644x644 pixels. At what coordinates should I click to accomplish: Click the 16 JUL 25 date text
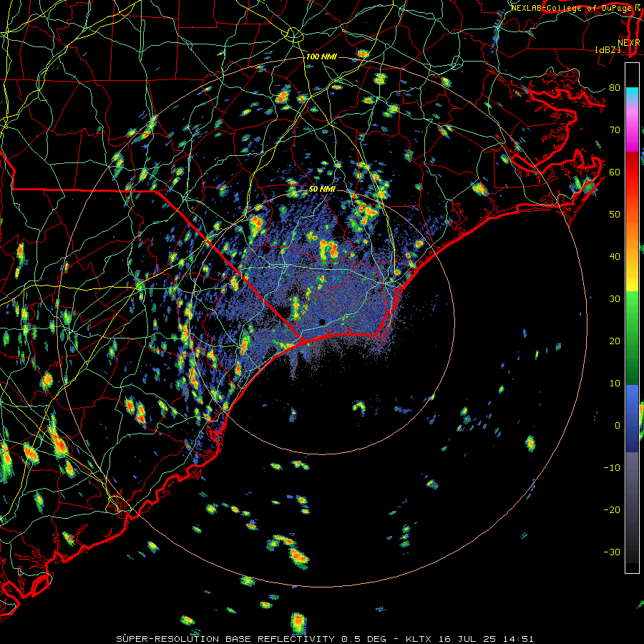(466, 639)
